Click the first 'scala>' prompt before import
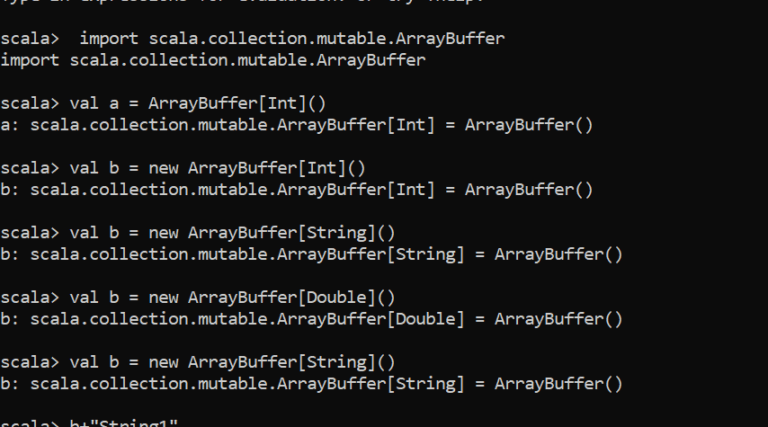 [30, 39]
